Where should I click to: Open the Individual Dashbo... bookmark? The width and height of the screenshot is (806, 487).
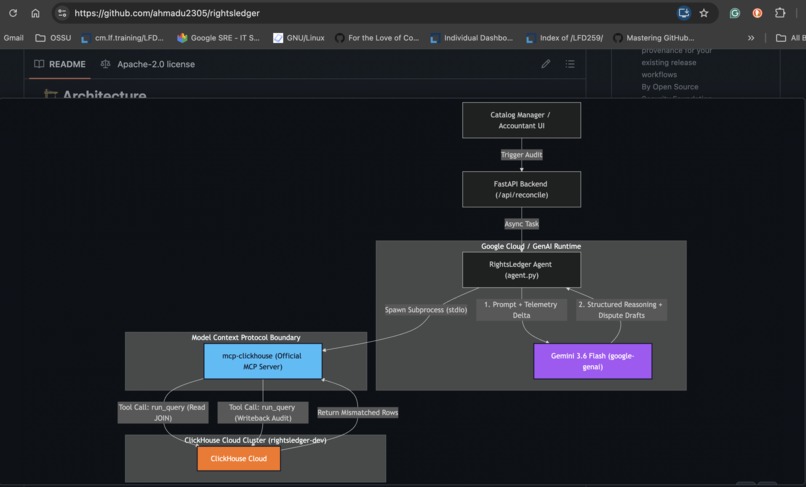(x=471, y=38)
